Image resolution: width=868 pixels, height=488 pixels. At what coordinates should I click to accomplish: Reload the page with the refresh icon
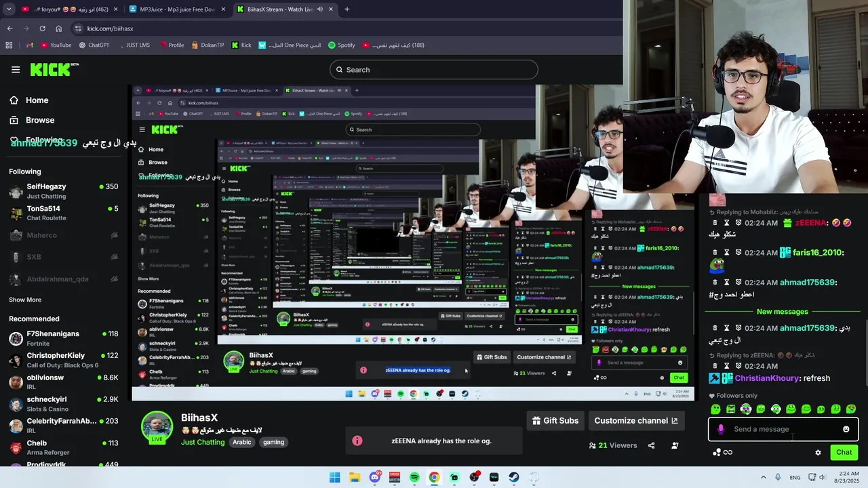click(42, 28)
